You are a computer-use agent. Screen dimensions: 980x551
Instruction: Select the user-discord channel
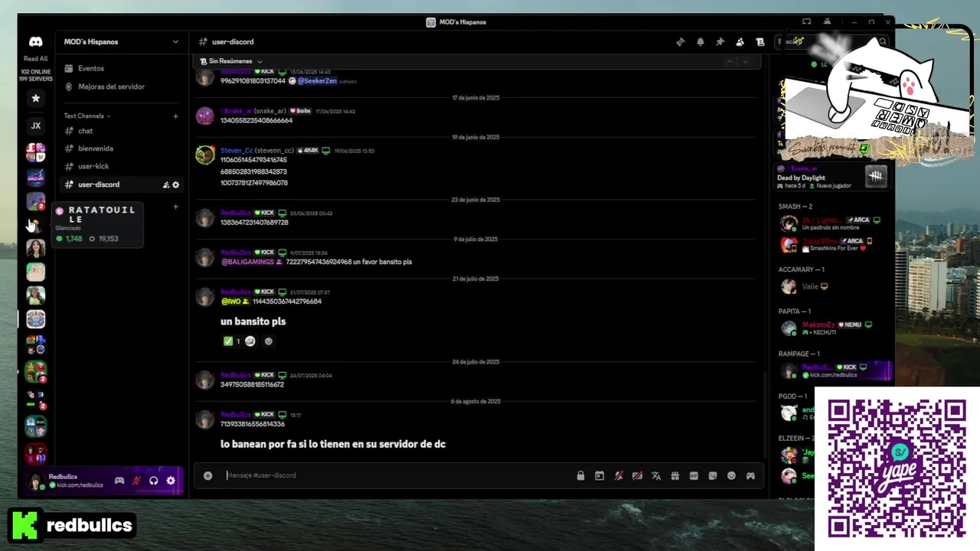click(x=122, y=184)
